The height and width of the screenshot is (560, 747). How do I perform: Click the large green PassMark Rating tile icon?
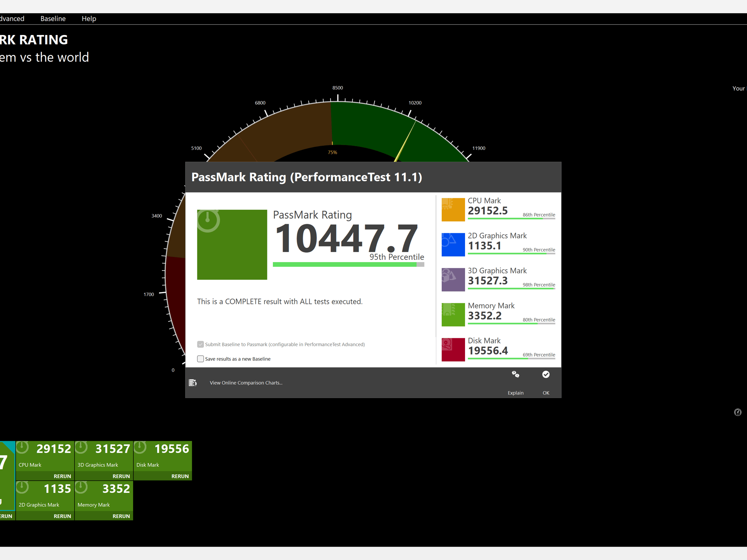coord(232,245)
